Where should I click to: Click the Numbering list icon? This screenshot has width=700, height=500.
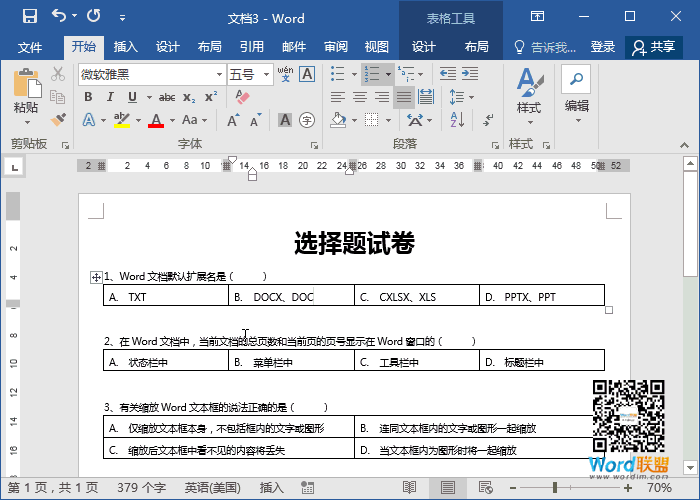372,74
